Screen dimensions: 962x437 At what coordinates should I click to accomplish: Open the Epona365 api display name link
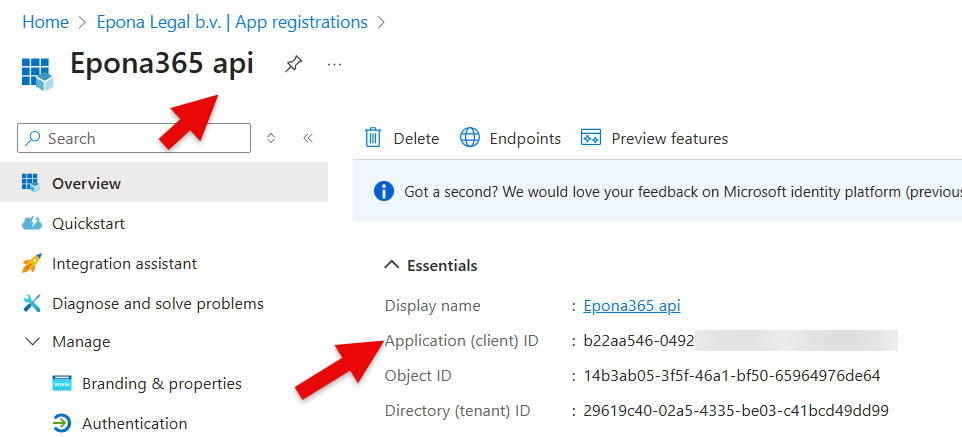[632, 306]
